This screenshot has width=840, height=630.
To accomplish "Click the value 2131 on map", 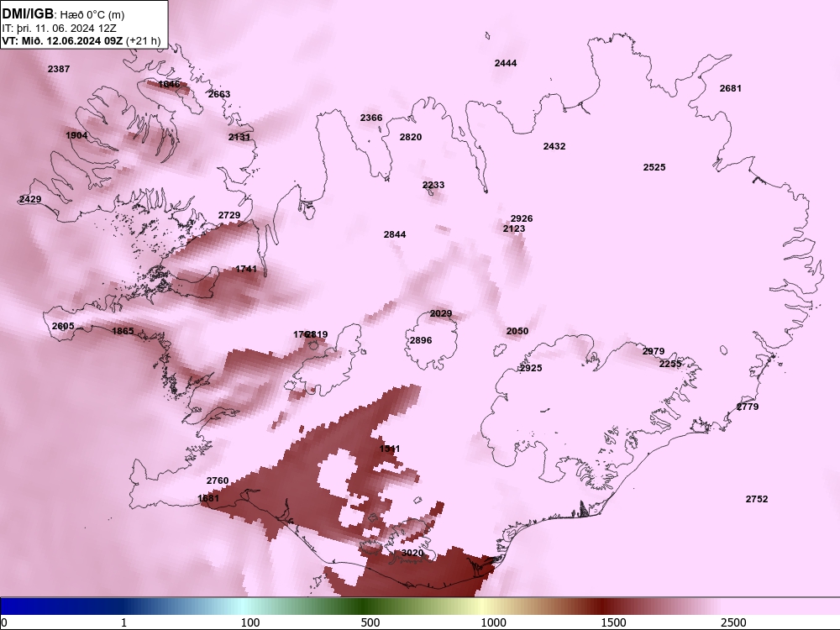I will (239, 137).
